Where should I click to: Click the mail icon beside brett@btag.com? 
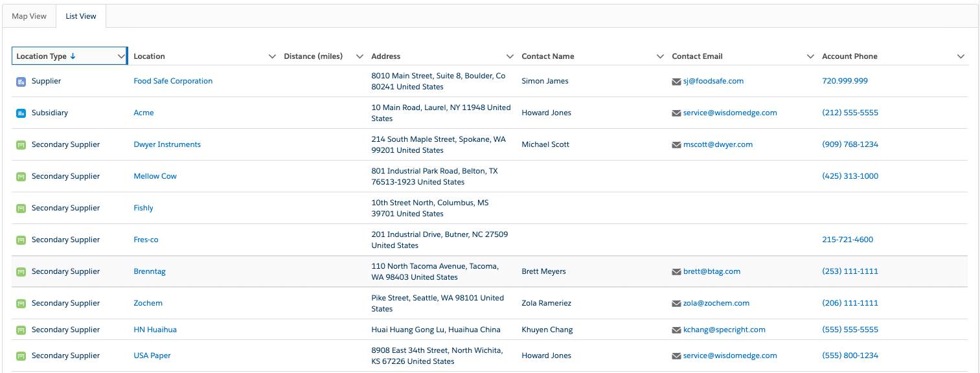click(x=677, y=272)
